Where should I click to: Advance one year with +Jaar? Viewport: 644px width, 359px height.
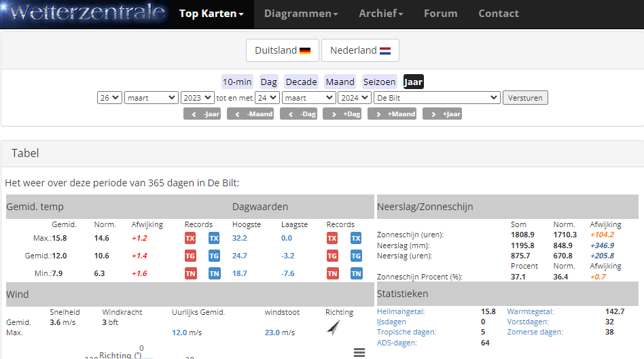[442, 114]
